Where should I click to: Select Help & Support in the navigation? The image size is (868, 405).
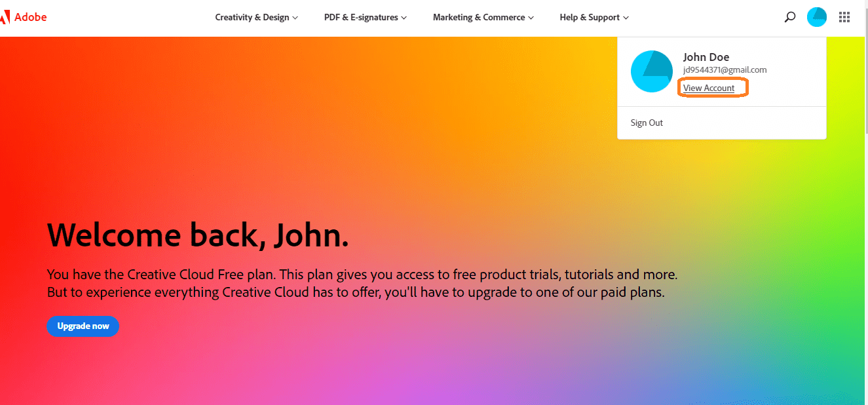tap(593, 18)
